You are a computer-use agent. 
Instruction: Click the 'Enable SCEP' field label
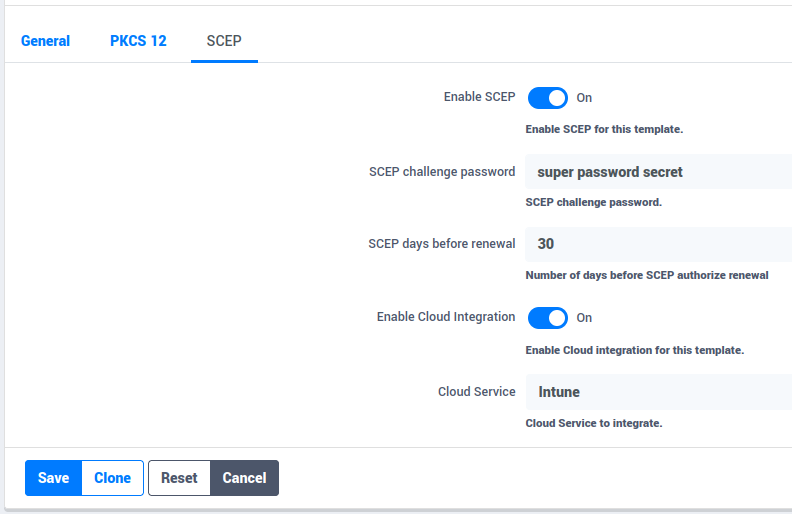479,97
